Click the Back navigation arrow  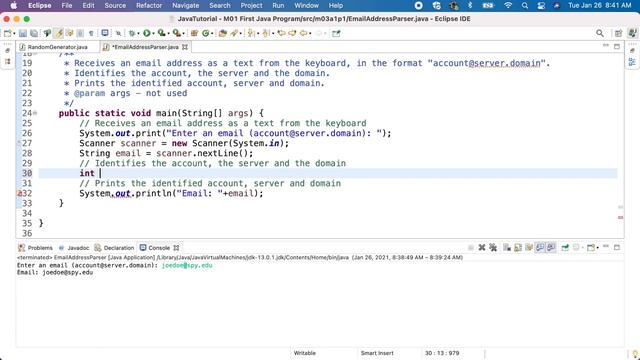tap(303, 33)
